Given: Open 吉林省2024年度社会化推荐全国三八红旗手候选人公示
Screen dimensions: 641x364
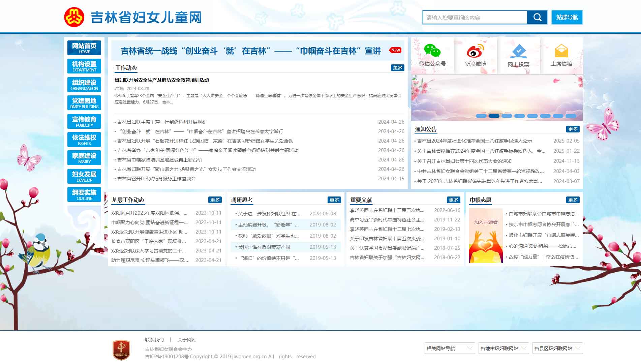Looking at the screenshot, I should (475, 141).
